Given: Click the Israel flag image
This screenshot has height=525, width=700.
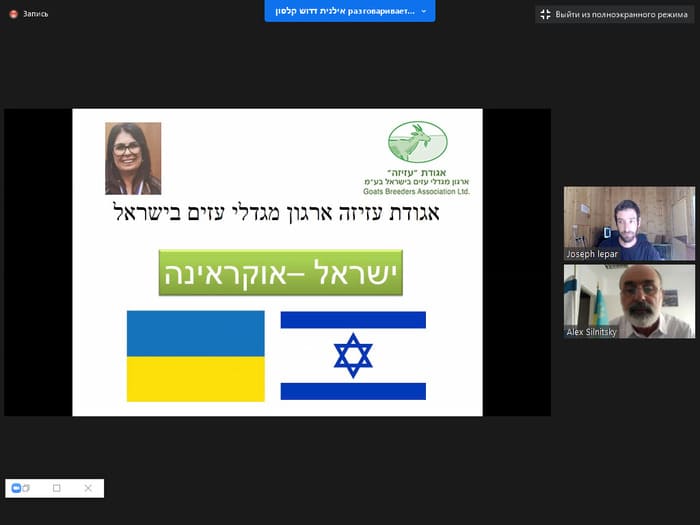Looking at the screenshot, I should (x=353, y=356).
